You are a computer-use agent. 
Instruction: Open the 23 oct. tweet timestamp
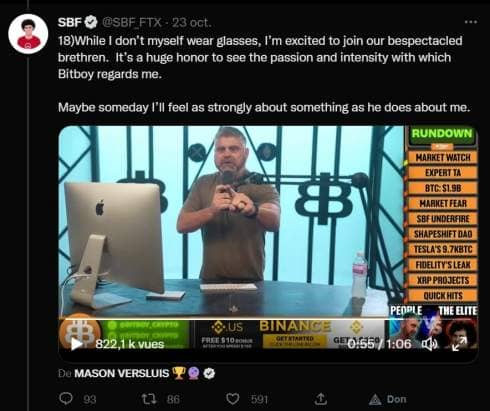pos(192,23)
